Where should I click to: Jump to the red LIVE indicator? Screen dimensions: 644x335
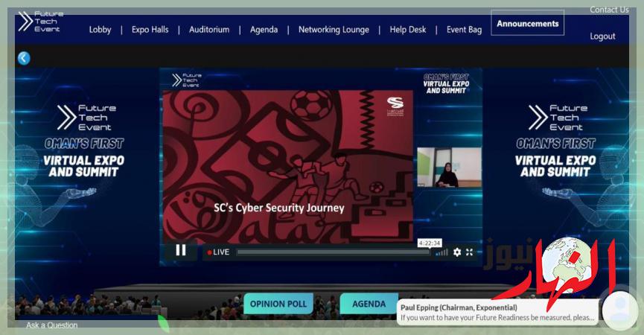click(x=218, y=252)
